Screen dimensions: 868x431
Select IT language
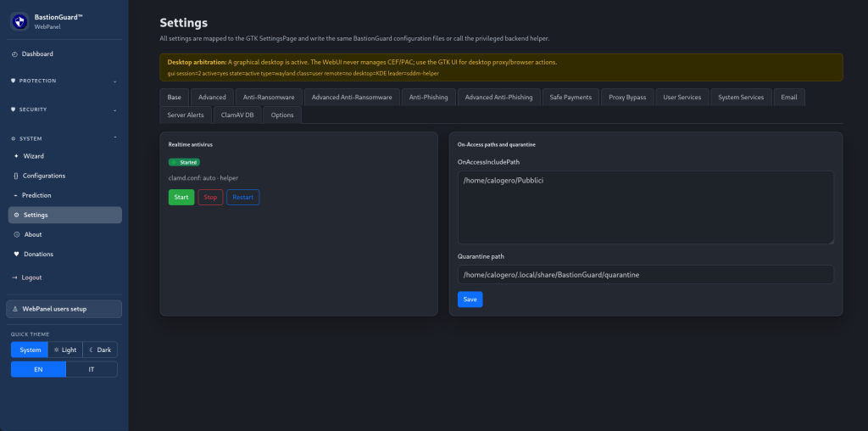[x=92, y=369]
